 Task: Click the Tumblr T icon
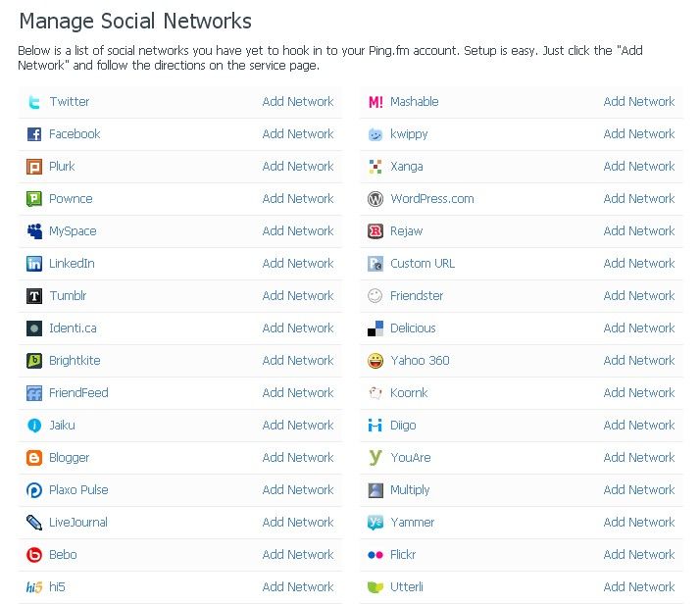[x=34, y=296]
